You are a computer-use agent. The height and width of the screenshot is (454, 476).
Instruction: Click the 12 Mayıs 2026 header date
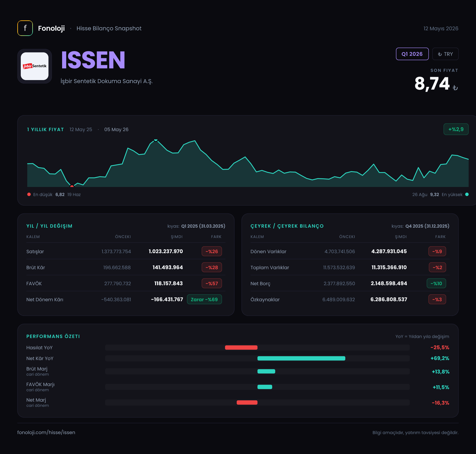441,28
